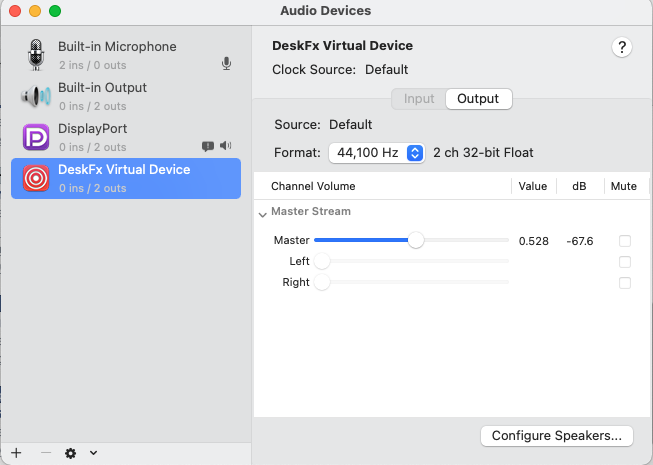Select Built-in Output in device list

click(x=126, y=96)
